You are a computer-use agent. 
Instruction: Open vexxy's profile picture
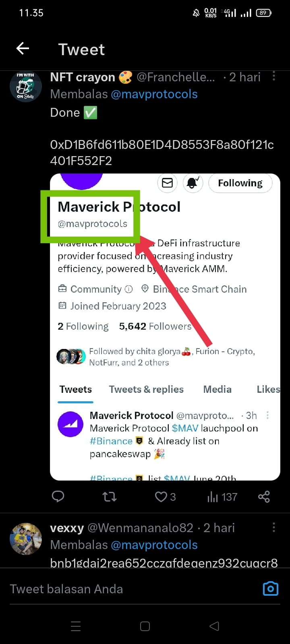[26, 539]
